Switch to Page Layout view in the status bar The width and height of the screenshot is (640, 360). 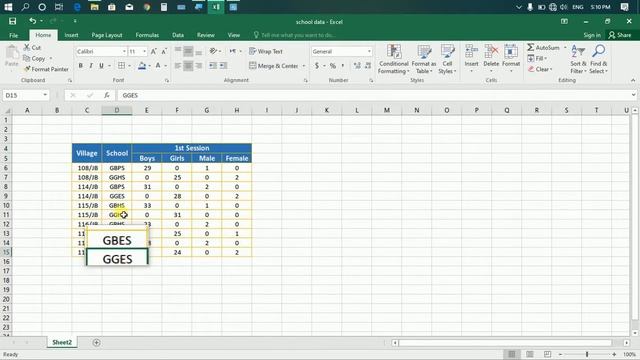529,354
